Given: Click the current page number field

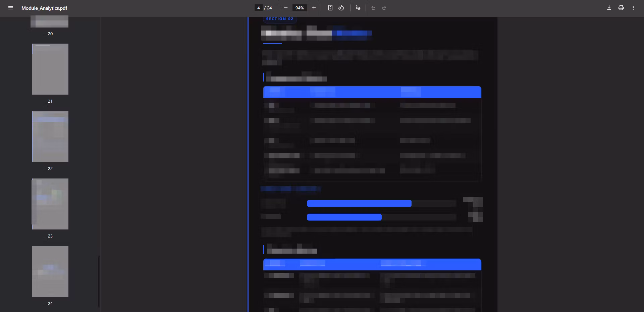Looking at the screenshot, I should pos(258,8).
